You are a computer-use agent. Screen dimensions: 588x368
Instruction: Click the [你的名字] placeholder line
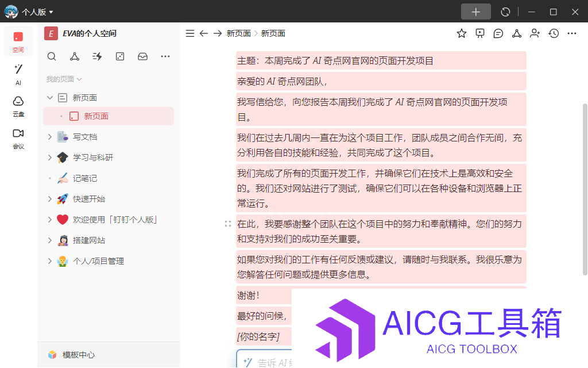click(x=258, y=337)
